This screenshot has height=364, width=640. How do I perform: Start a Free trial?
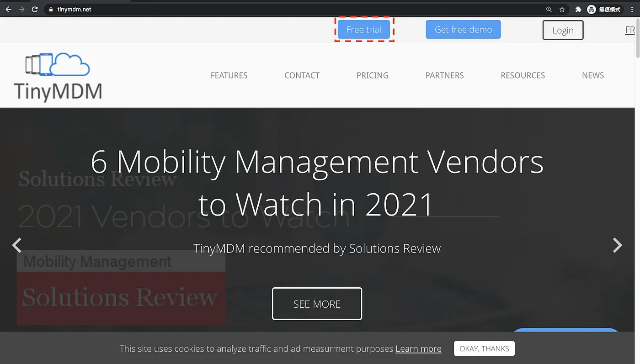[364, 30]
